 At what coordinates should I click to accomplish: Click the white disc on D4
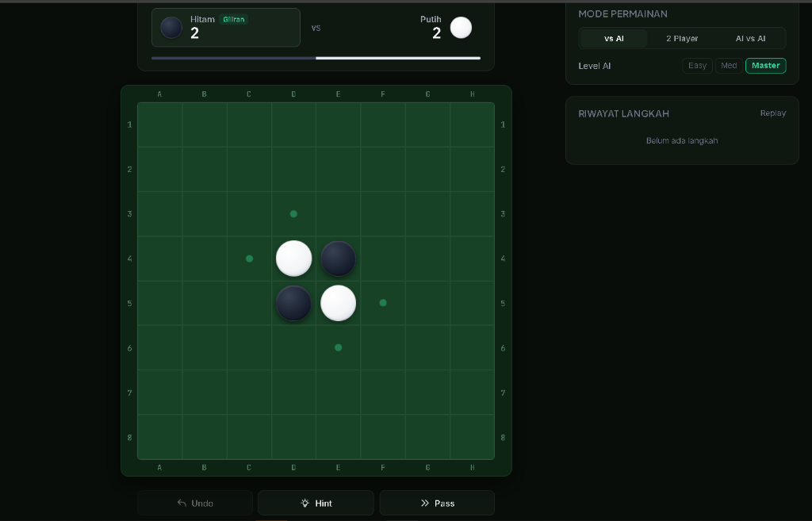click(x=293, y=259)
